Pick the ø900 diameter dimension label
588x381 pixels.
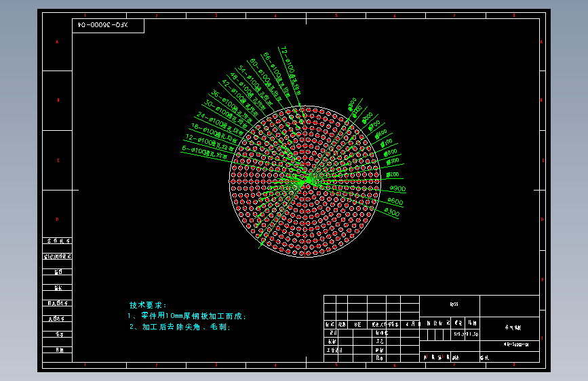[397, 188]
